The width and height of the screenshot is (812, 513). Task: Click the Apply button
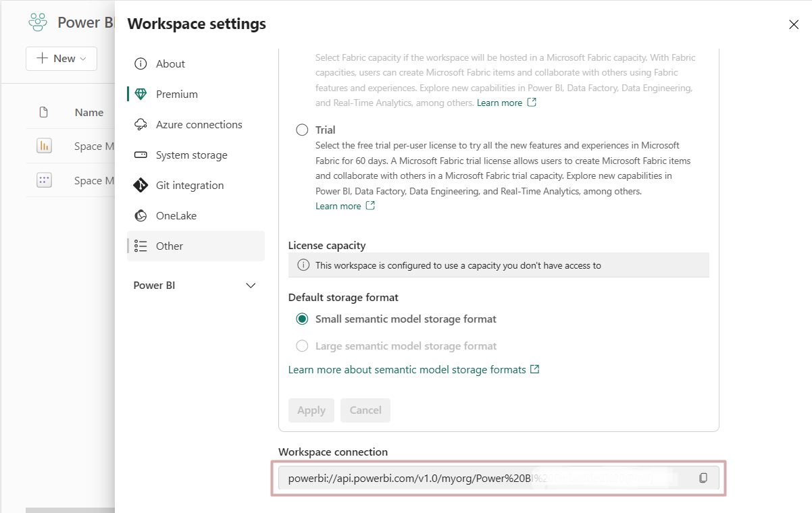tap(311, 410)
